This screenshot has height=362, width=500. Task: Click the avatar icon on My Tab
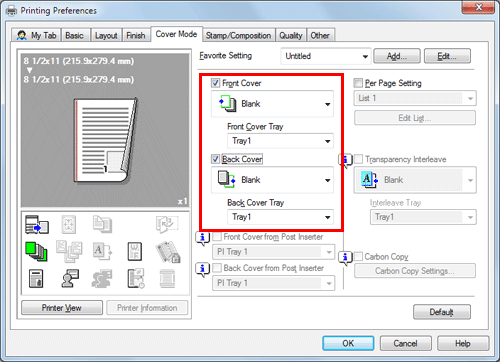[x=22, y=35]
